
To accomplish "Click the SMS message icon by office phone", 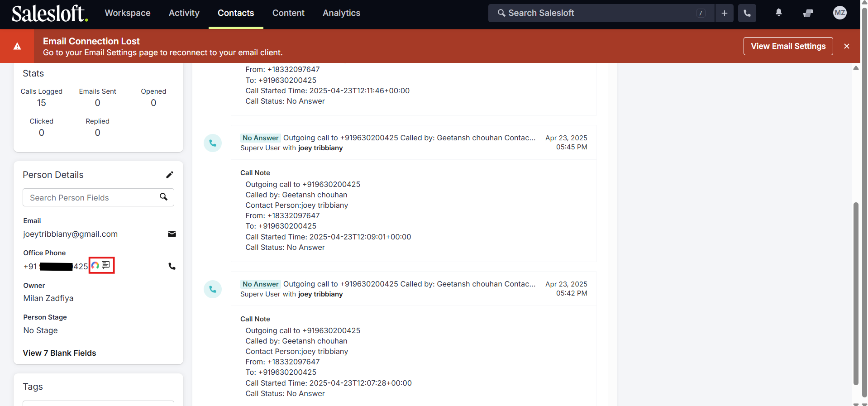I will [x=106, y=265].
